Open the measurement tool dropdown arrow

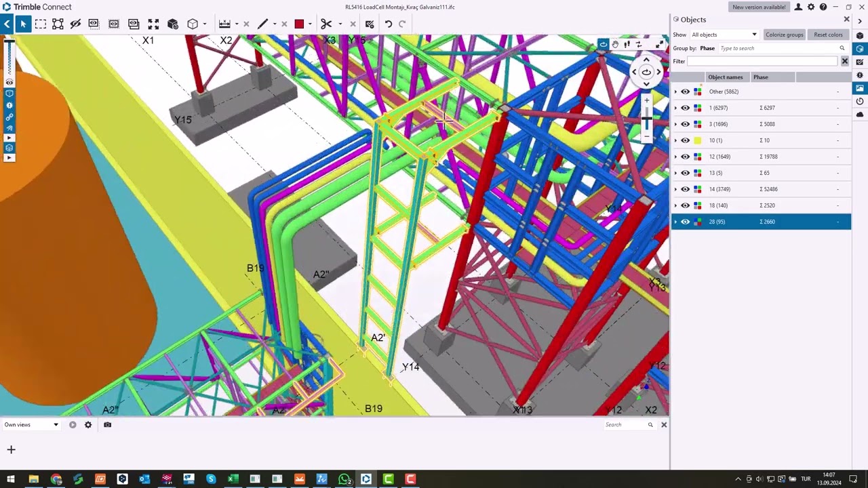point(236,24)
